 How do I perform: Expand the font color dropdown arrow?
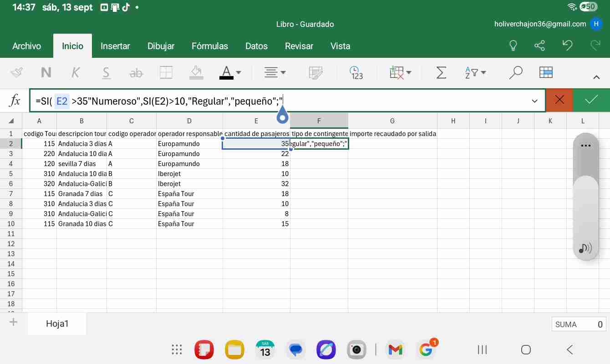(239, 73)
